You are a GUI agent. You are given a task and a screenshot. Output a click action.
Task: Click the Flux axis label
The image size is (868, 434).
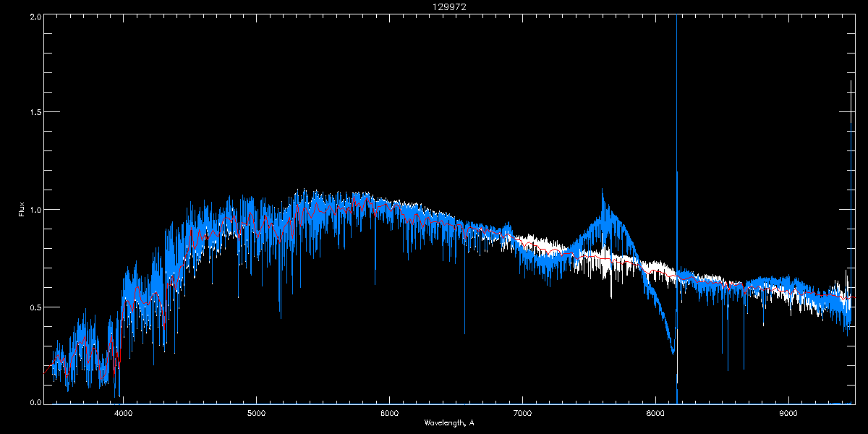(x=22, y=210)
